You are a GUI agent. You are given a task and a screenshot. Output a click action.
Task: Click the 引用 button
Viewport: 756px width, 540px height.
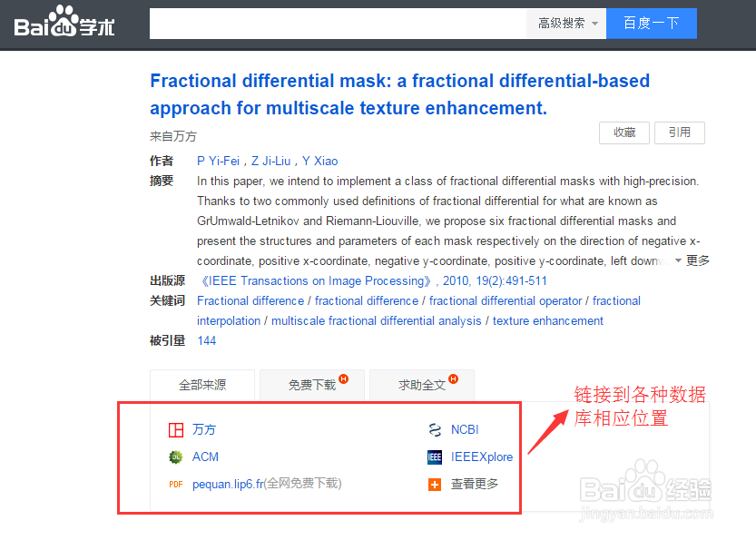coord(679,133)
